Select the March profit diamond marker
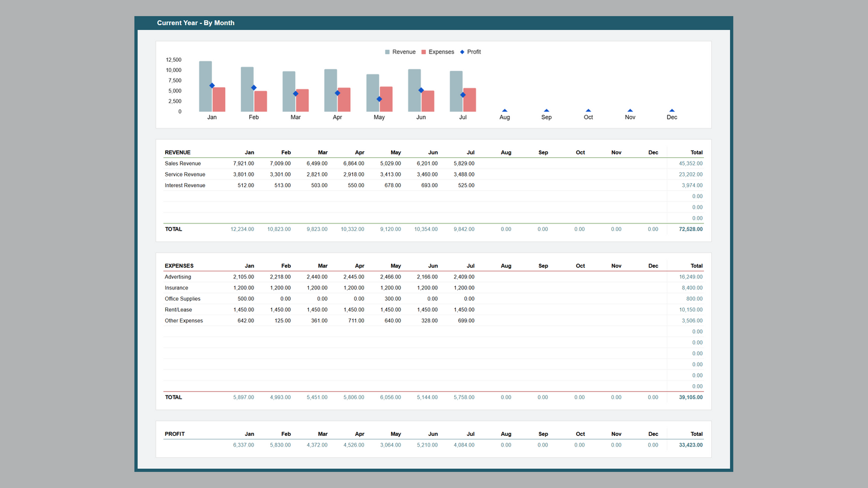 (x=296, y=94)
